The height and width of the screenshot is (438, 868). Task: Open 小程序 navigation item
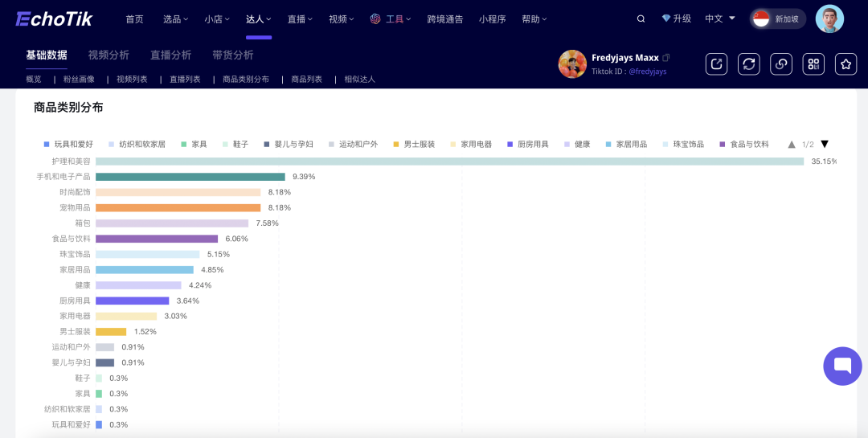[x=493, y=18]
